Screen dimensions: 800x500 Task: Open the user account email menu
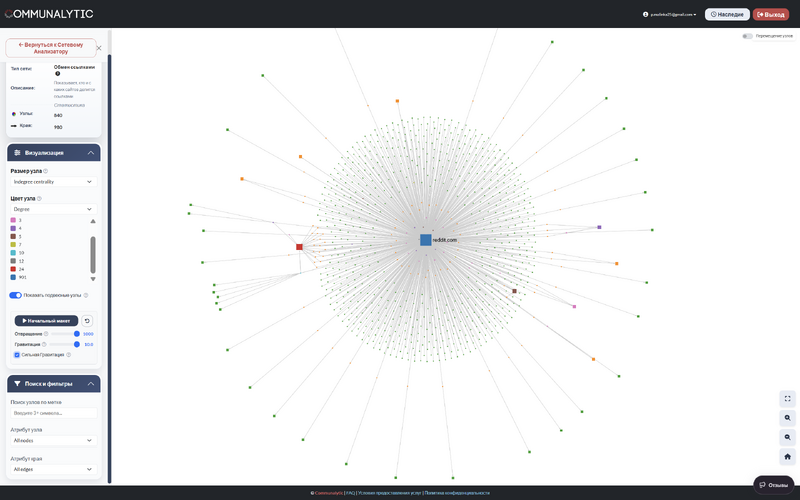click(671, 15)
